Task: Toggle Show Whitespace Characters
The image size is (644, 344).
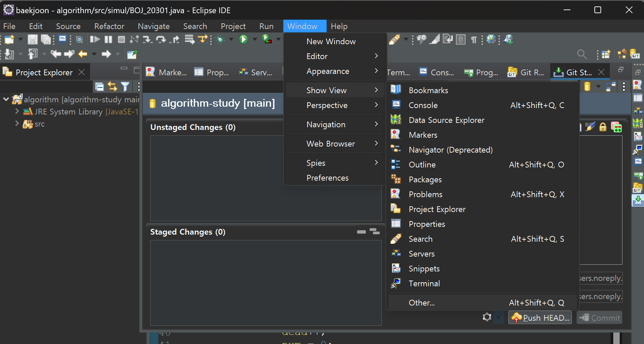Action: [473, 39]
